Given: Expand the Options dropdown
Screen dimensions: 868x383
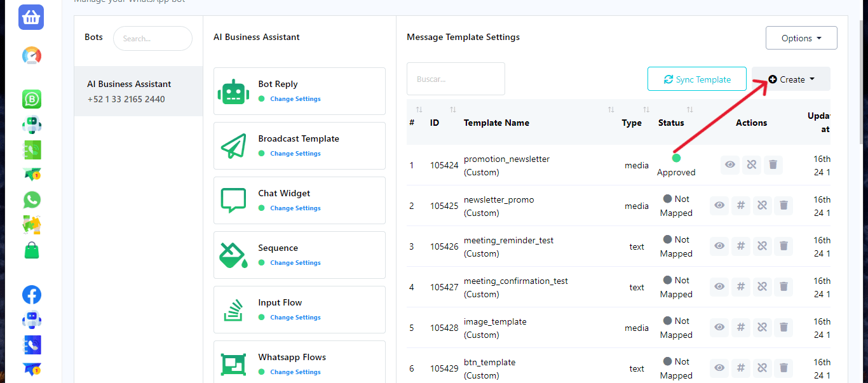Looking at the screenshot, I should coord(801,38).
